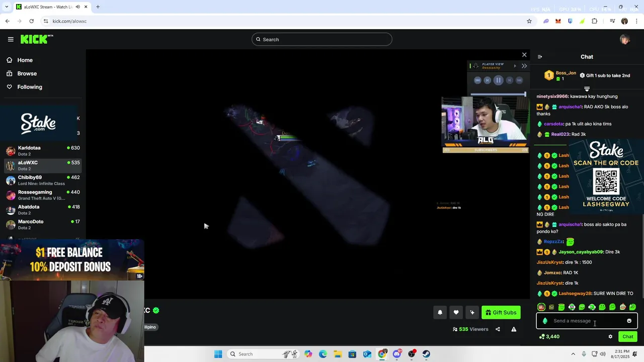Open the Abatdota channel
This screenshot has height=362, width=644.
[x=43, y=209]
